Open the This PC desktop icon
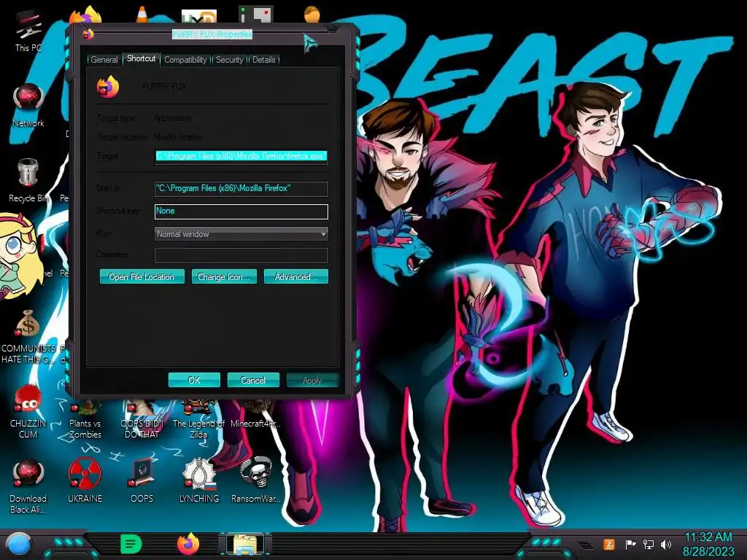Image resolution: width=747 pixels, height=560 pixels. point(28,29)
